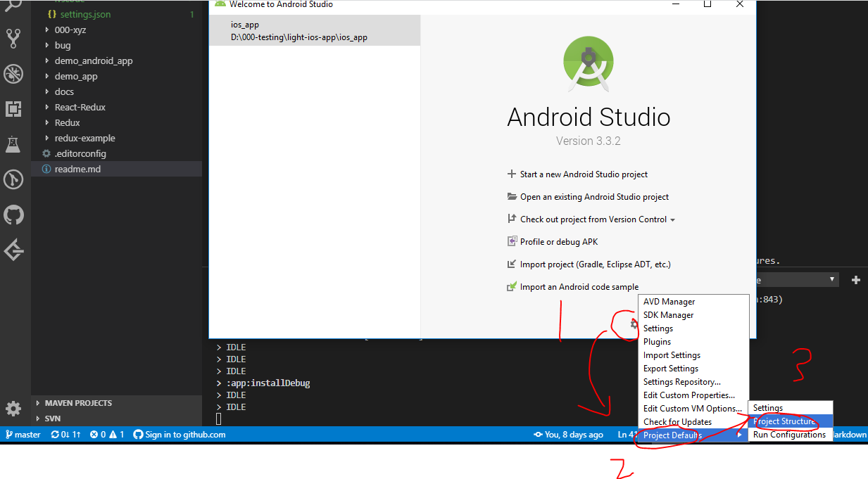The image size is (868, 479).
Task: Open errors and warnings count in status bar
Action: tap(107, 435)
